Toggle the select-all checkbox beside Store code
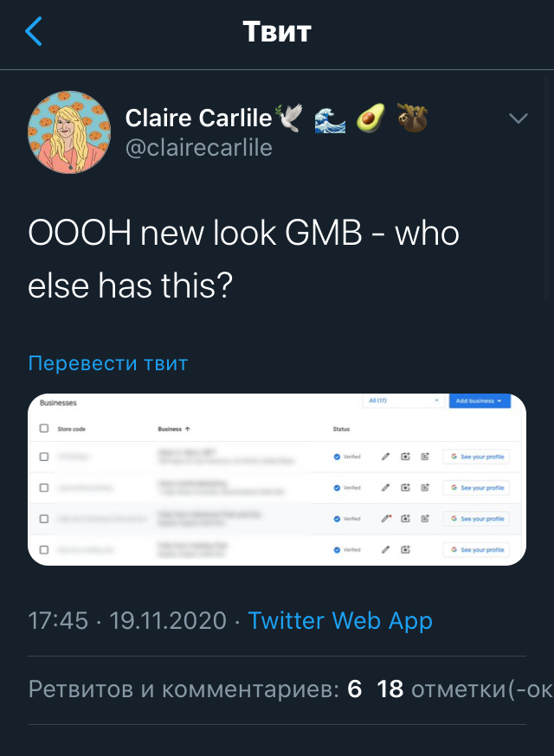This screenshot has height=756, width=554. 44,428
